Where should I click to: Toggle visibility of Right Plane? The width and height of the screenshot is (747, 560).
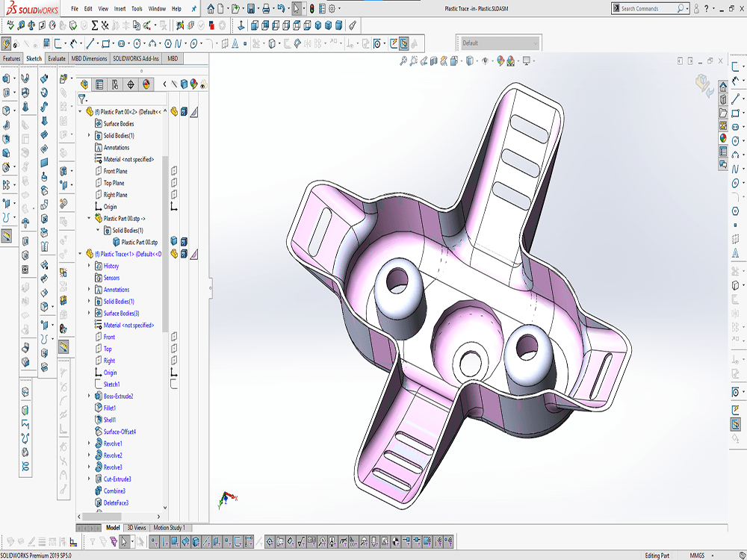[174, 195]
